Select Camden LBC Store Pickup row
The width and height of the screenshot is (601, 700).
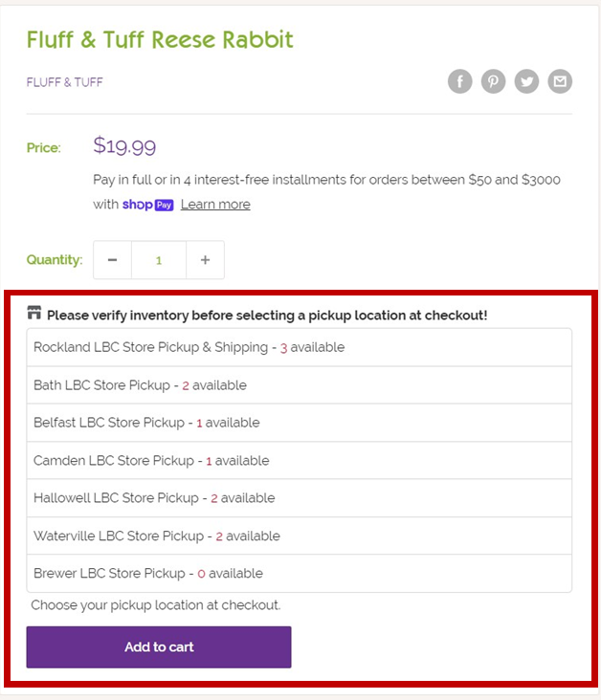299,461
